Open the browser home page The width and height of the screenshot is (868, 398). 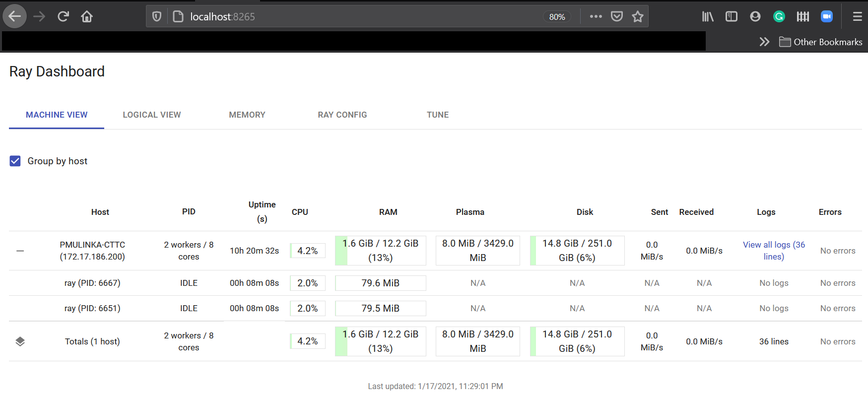click(87, 16)
